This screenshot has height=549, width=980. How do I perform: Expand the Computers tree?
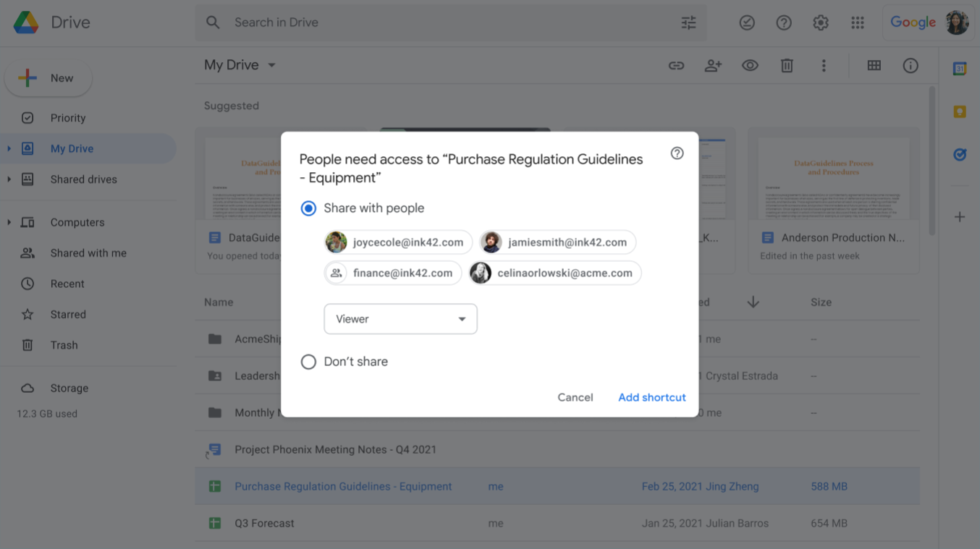coord(9,222)
